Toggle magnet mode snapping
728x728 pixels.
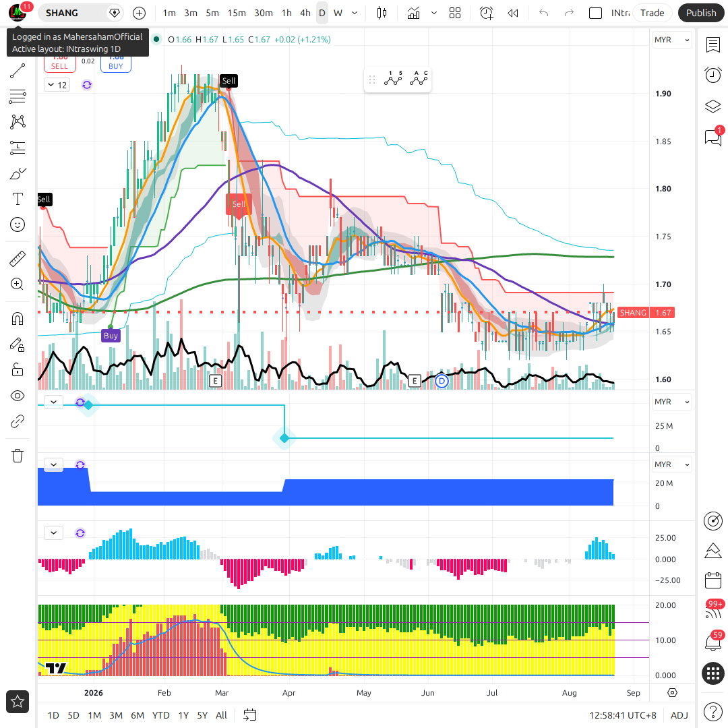pos(17,319)
